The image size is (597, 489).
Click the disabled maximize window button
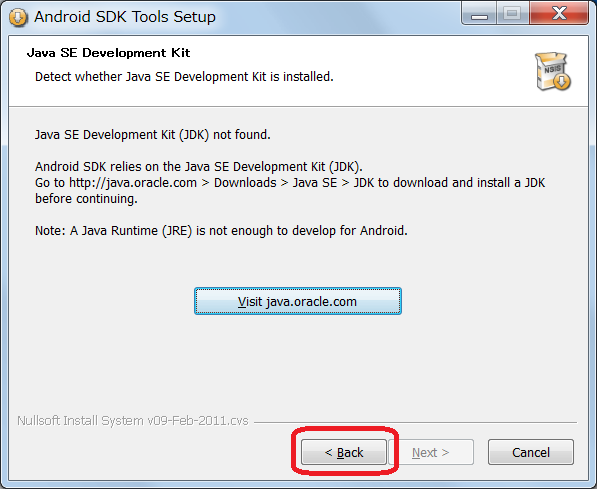point(512,14)
